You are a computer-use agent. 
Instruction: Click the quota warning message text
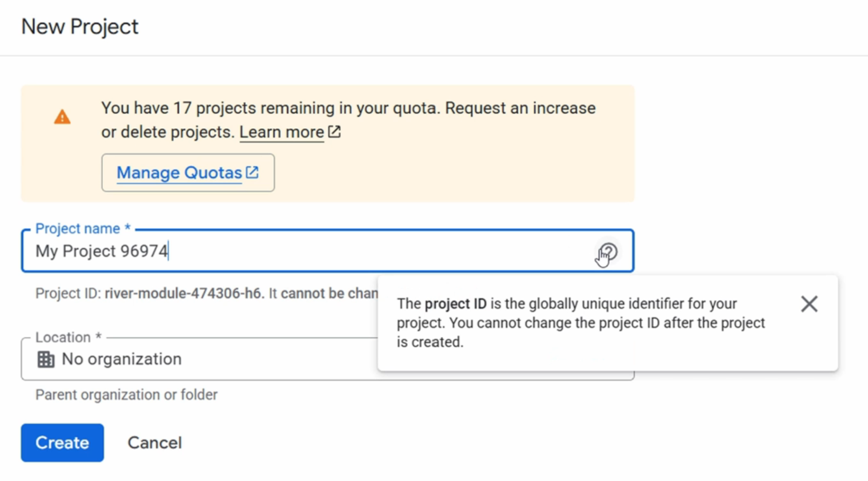(x=349, y=120)
